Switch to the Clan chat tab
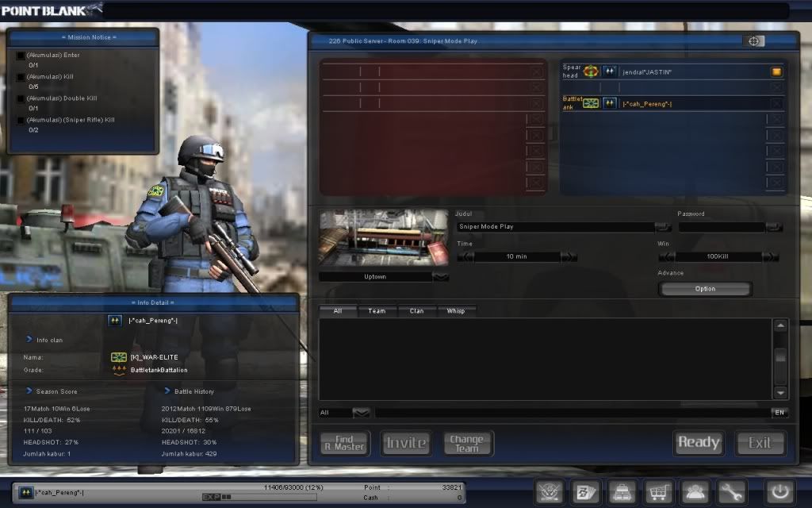 [417, 311]
